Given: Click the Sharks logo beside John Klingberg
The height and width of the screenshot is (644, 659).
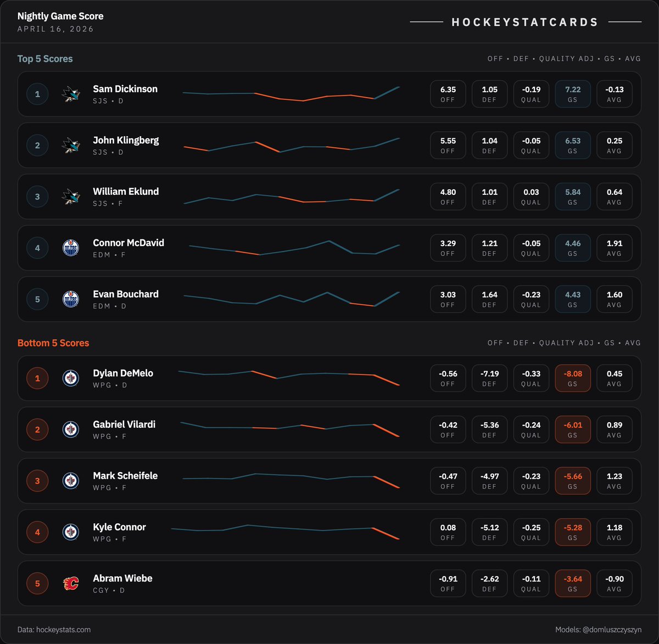Looking at the screenshot, I should 70,145.
